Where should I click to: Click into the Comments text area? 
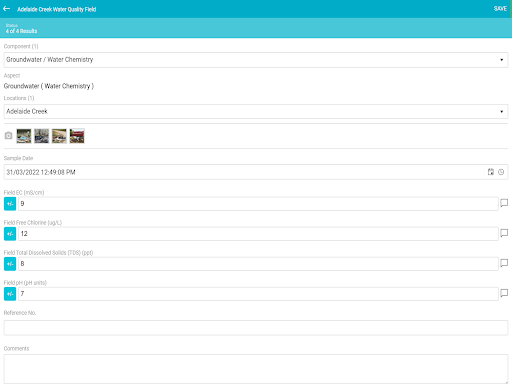click(256, 369)
